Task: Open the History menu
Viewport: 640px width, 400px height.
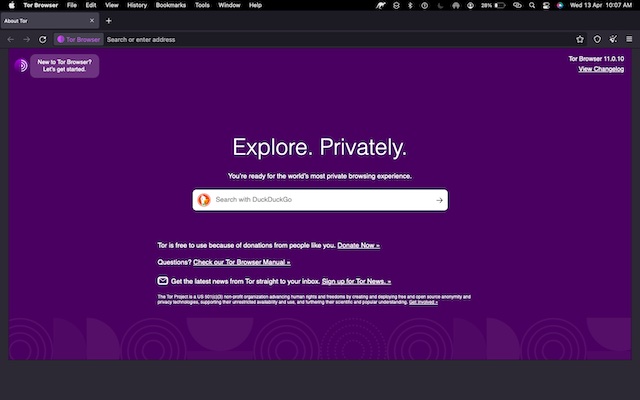Action: pos(137,5)
